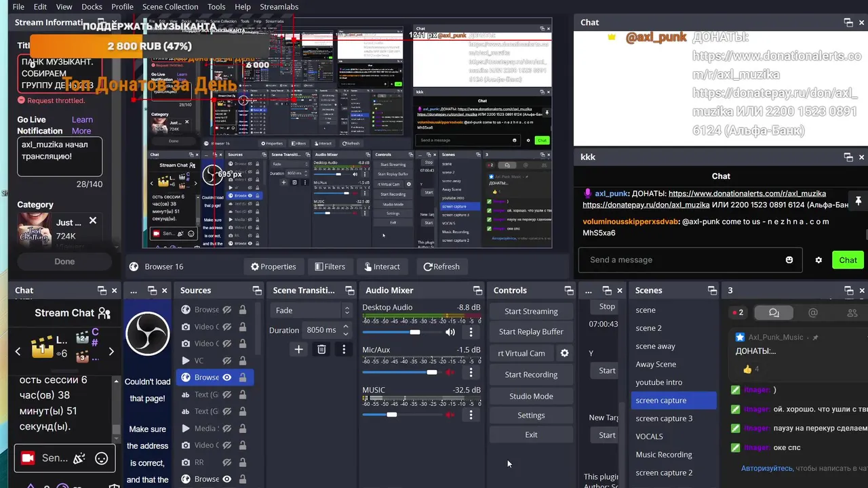The image size is (868, 488).
Task: Switch to the chat bubbles tab icon
Action: [774, 312]
